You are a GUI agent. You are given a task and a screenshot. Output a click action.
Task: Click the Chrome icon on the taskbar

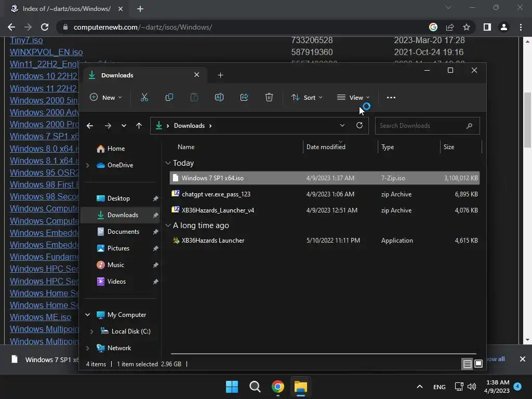pos(277,387)
